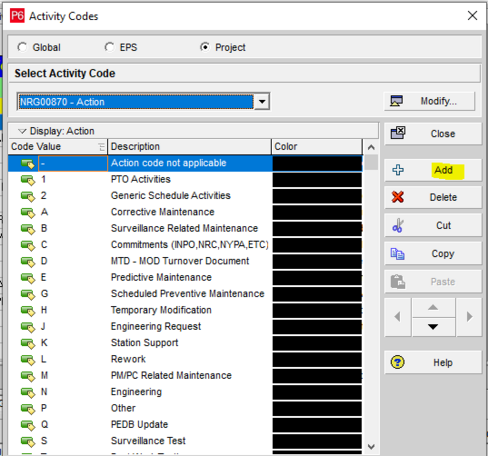Select the EPS radio button
Screen dimensions: 488x456
(x=109, y=47)
